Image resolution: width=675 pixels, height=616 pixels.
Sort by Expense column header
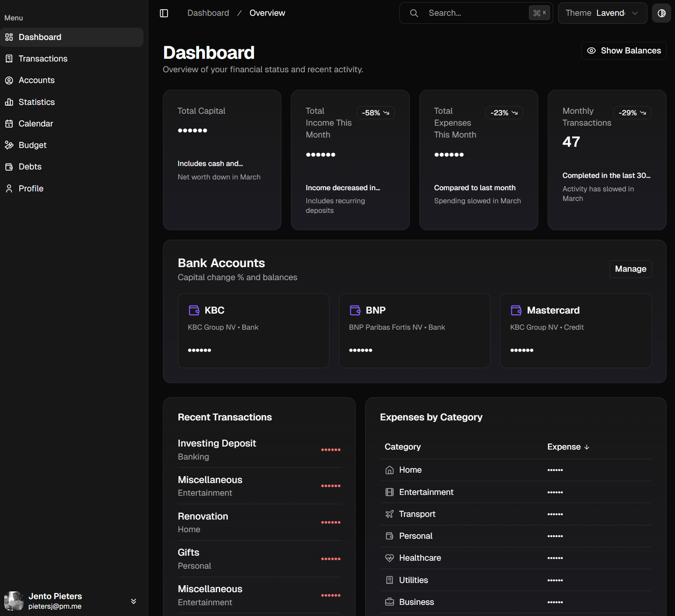pyautogui.click(x=568, y=447)
